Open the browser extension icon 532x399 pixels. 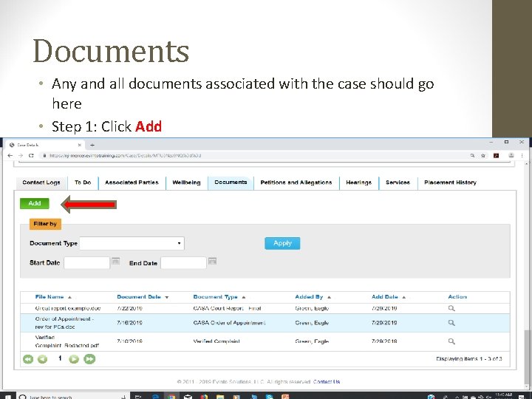pyautogui.click(x=496, y=155)
